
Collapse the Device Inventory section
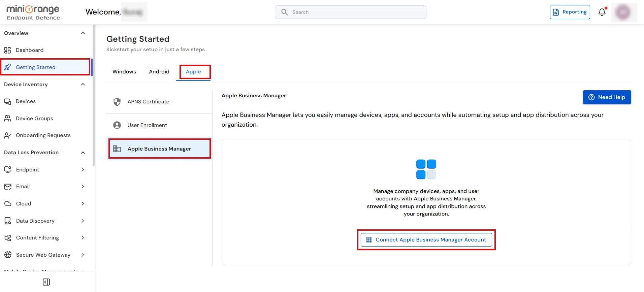tap(83, 84)
